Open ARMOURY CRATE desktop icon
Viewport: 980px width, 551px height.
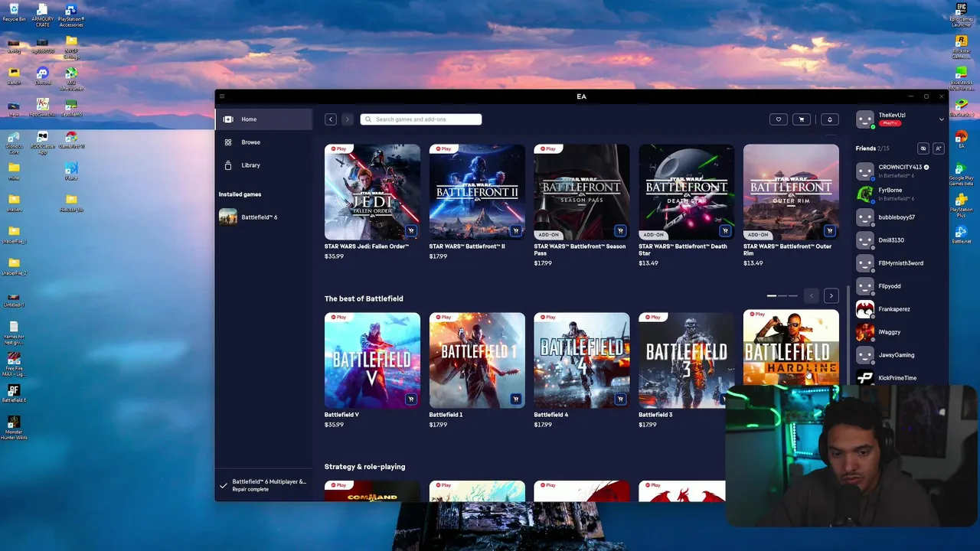pos(43,15)
